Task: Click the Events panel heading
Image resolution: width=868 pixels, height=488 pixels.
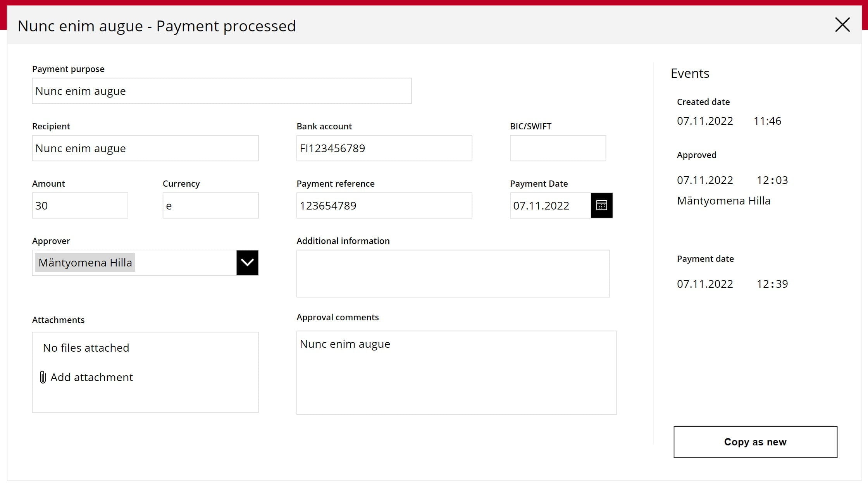Action: point(690,73)
